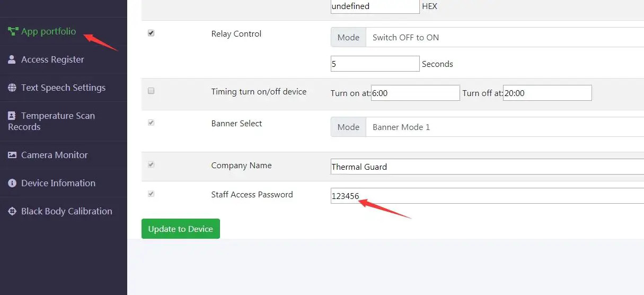The height and width of the screenshot is (295, 644).
Task: Go to Text Speech Settings
Action: (x=64, y=88)
